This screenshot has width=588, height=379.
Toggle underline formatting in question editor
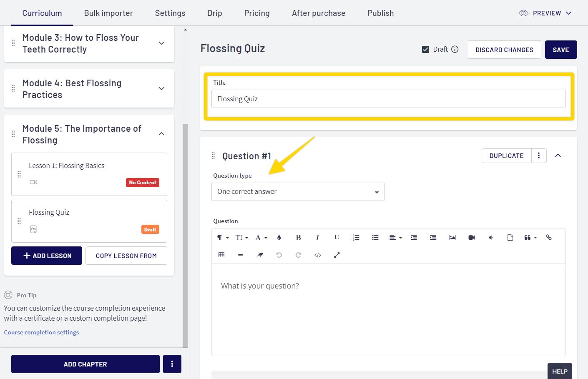337,238
